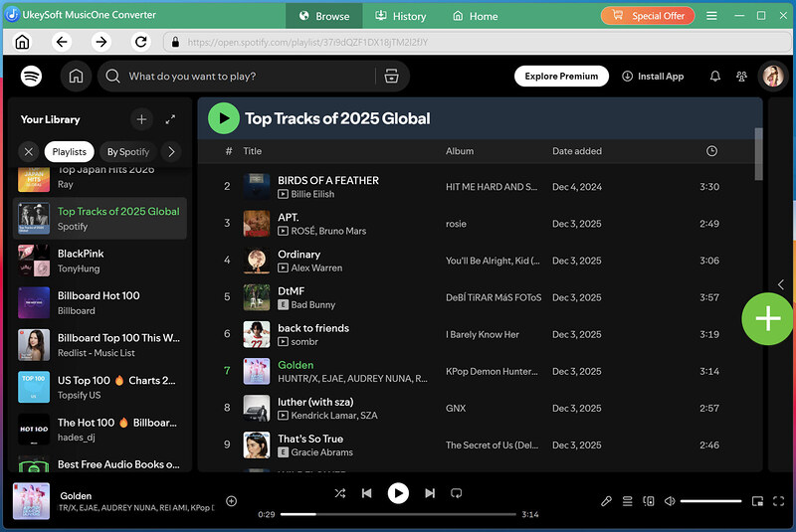Click Install App
Screen dimensions: 796x532
point(653,77)
